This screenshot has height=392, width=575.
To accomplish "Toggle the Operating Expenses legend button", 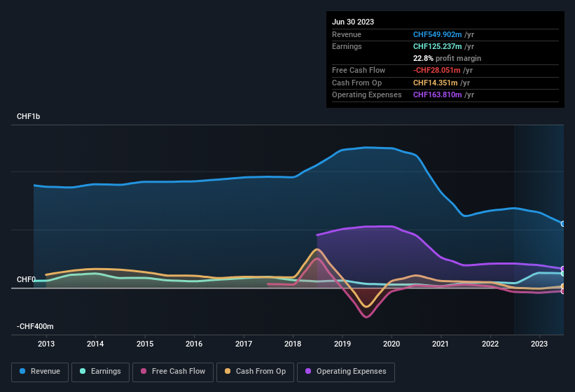I will (346, 372).
